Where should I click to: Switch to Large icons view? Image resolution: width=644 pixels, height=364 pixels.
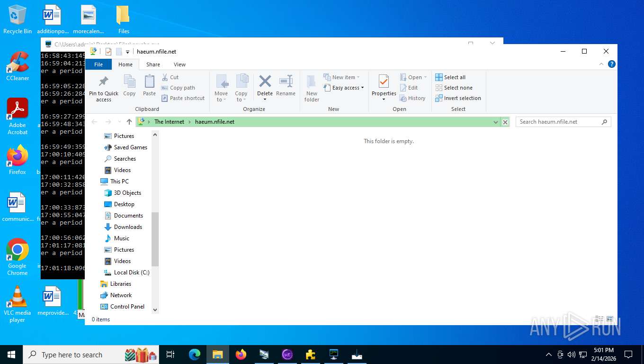click(x=610, y=319)
